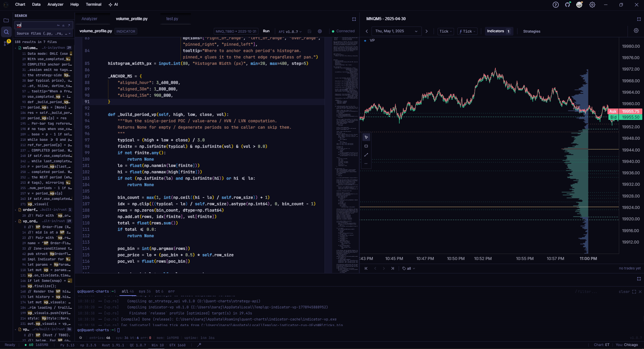Open source control panel with badge 5
The image size is (644, 349).
pyautogui.click(x=6, y=43)
